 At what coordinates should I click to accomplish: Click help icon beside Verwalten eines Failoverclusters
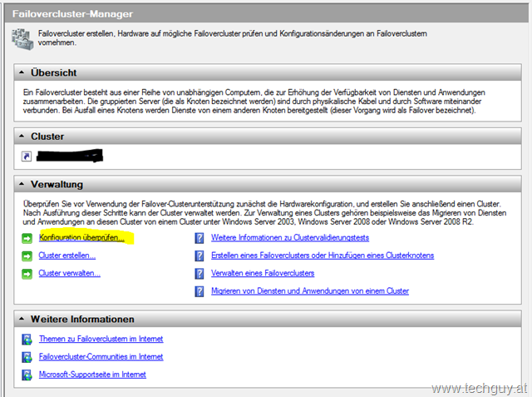point(199,273)
